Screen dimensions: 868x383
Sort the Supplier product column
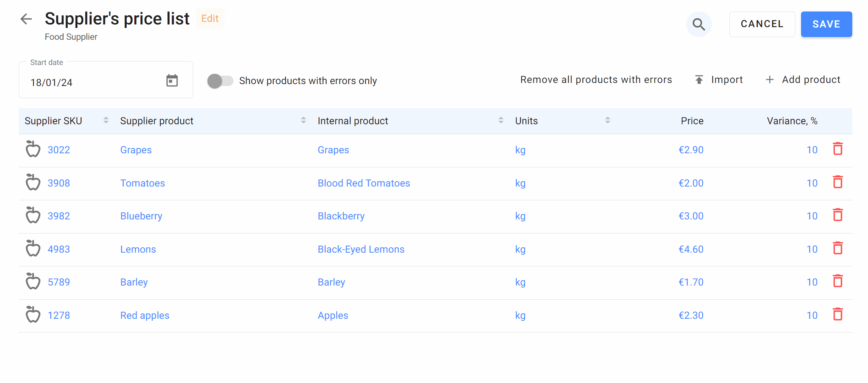pyautogui.click(x=303, y=120)
